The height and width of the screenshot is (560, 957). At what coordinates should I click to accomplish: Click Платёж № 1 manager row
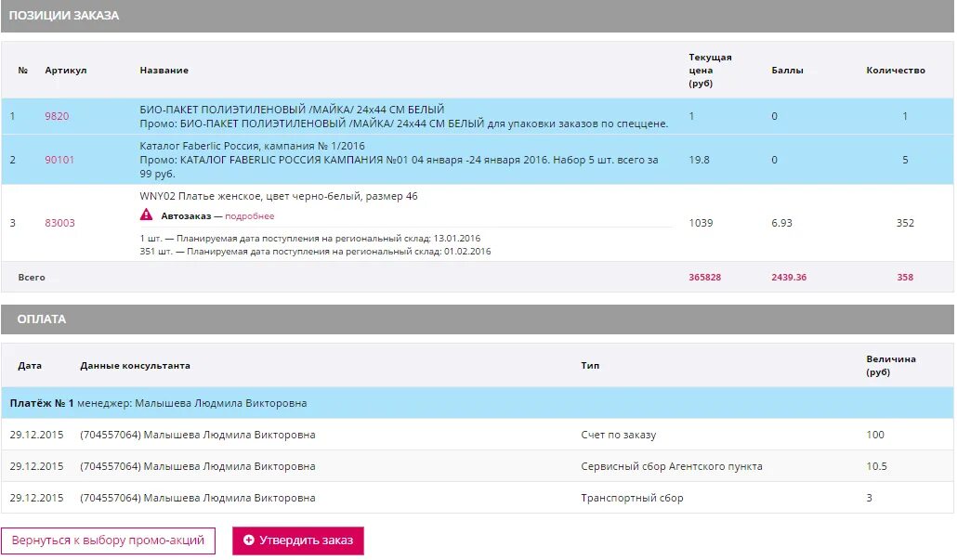[x=478, y=403]
